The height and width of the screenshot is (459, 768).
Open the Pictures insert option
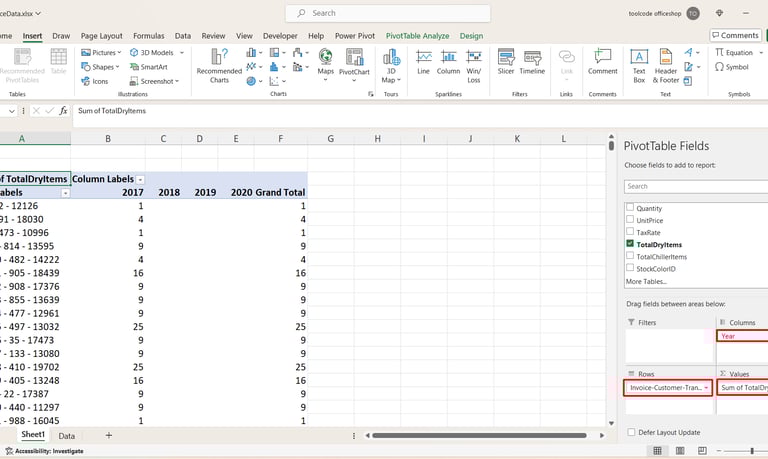[100, 52]
